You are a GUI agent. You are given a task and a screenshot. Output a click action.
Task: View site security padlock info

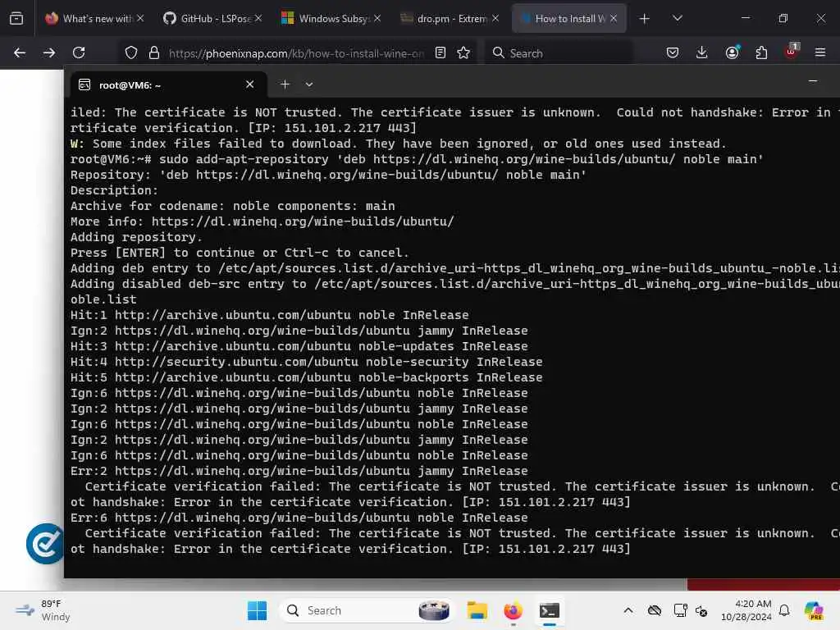pos(154,52)
